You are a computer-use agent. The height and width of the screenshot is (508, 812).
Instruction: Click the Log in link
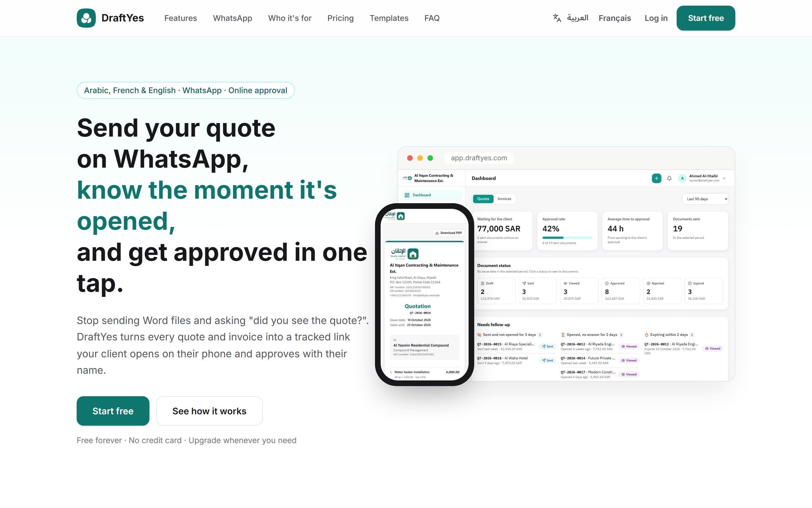click(656, 18)
